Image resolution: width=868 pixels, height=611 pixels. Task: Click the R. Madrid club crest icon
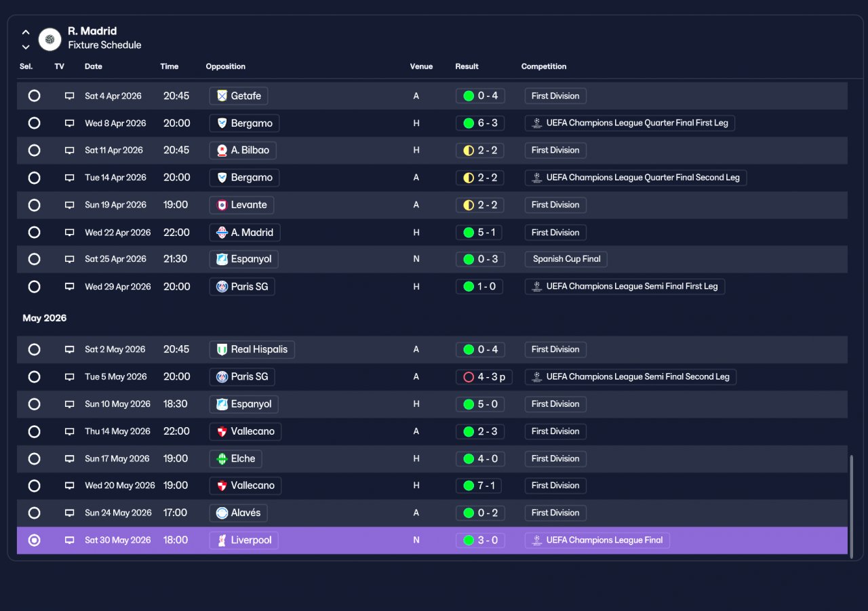pyautogui.click(x=50, y=39)
